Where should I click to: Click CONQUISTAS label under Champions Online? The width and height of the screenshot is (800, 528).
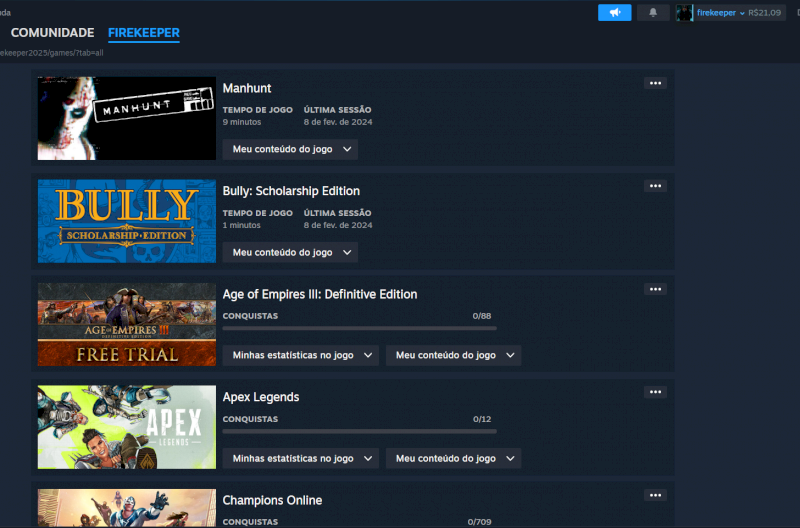click(251, 522)
